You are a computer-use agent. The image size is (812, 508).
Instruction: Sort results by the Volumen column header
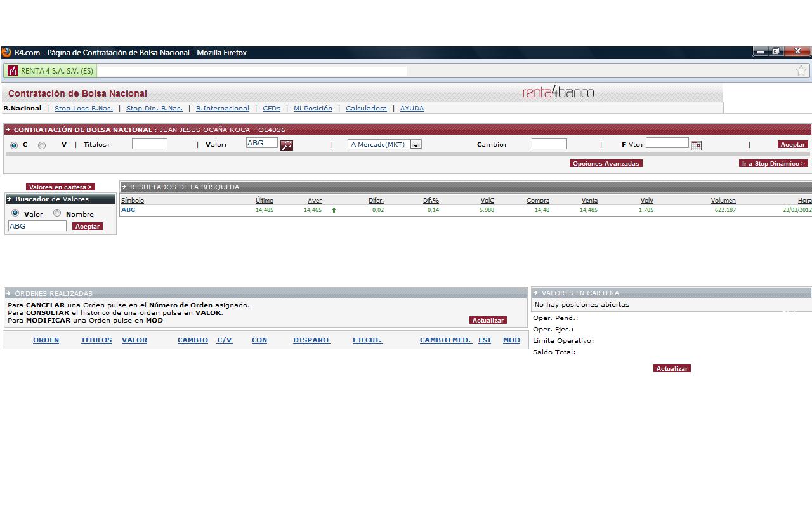[723, 201]
